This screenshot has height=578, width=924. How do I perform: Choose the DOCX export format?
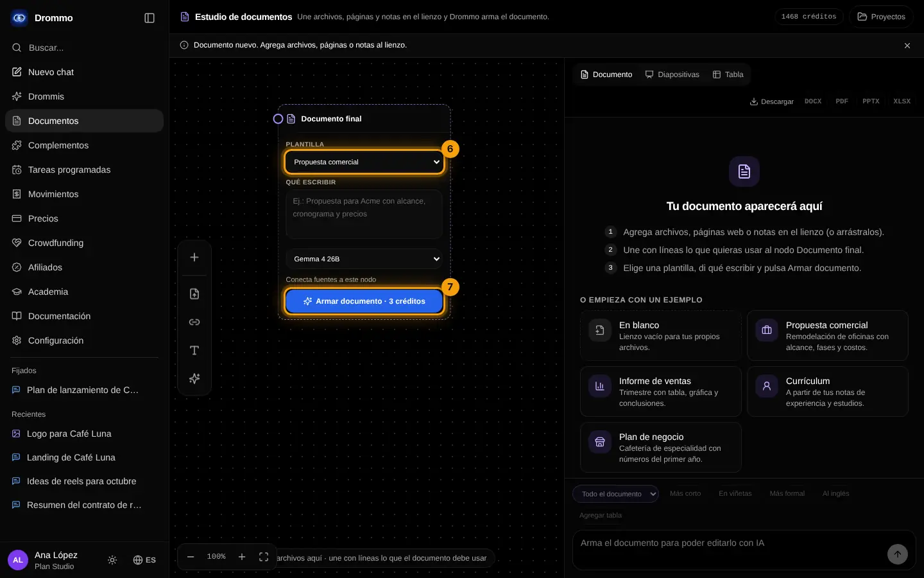tap(813, 101)
